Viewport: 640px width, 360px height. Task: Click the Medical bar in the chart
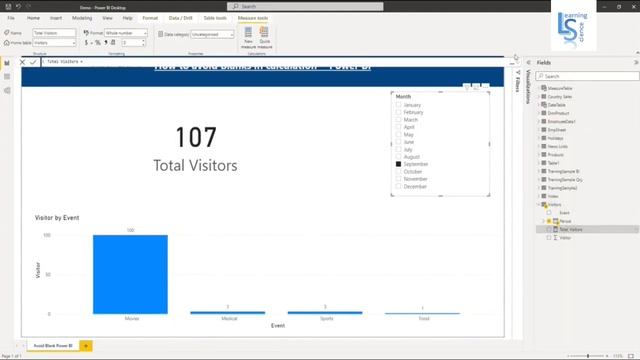[228, 313]
